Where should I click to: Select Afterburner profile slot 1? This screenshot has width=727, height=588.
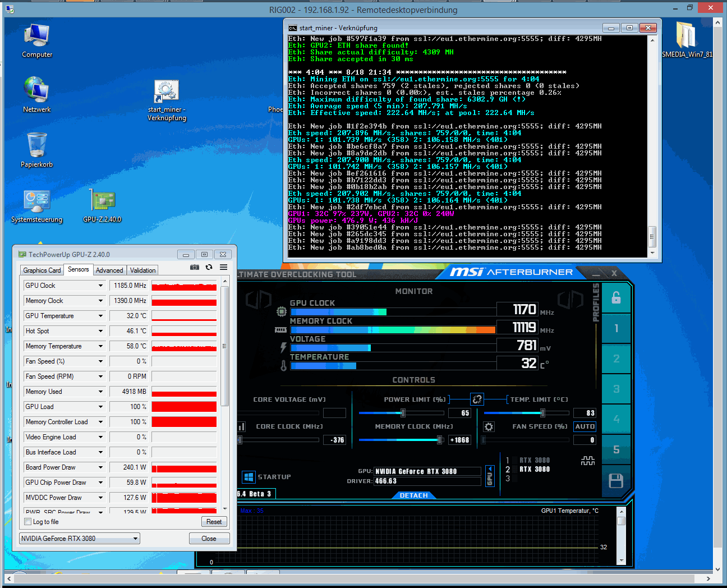point(616,328)
